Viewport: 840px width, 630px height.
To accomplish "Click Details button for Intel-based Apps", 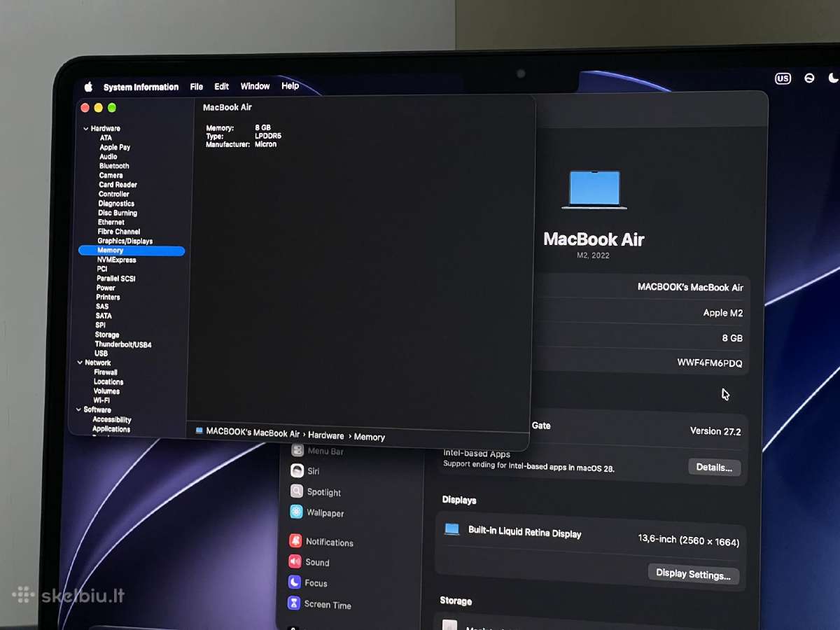I will tap(714, 468).
